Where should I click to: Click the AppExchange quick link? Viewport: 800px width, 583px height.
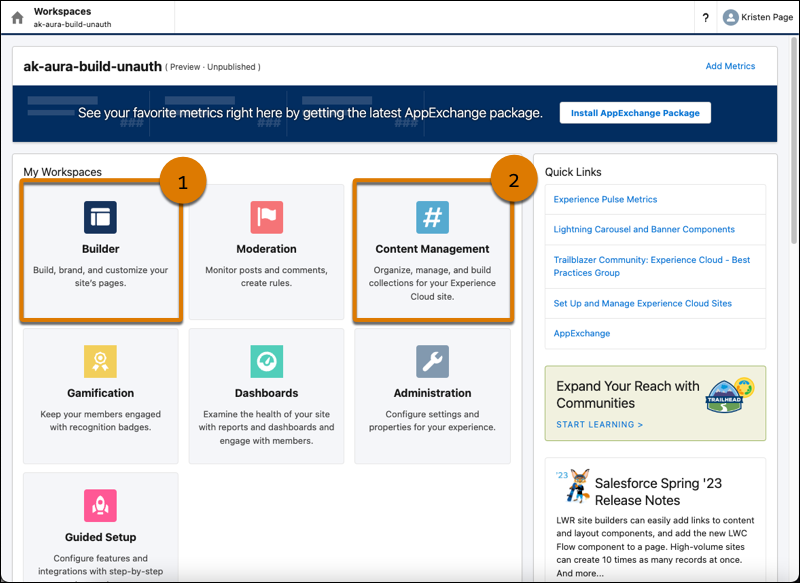[581, 333]
